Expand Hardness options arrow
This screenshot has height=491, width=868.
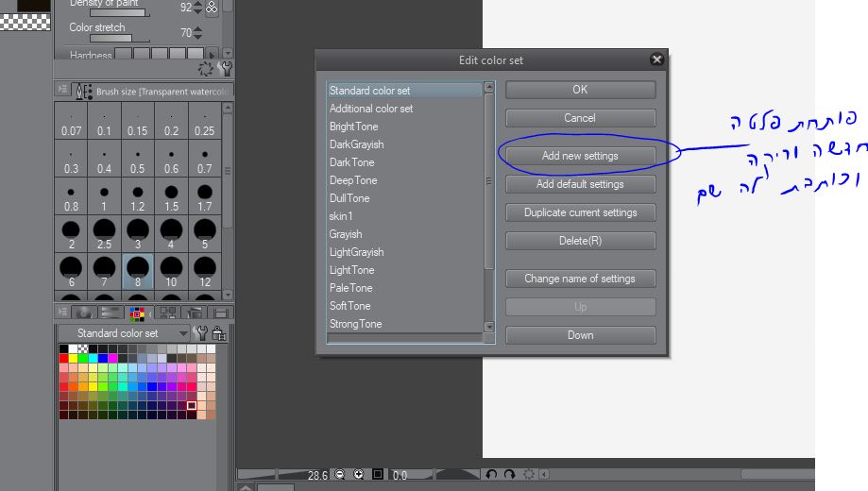(x=212, y=54)
